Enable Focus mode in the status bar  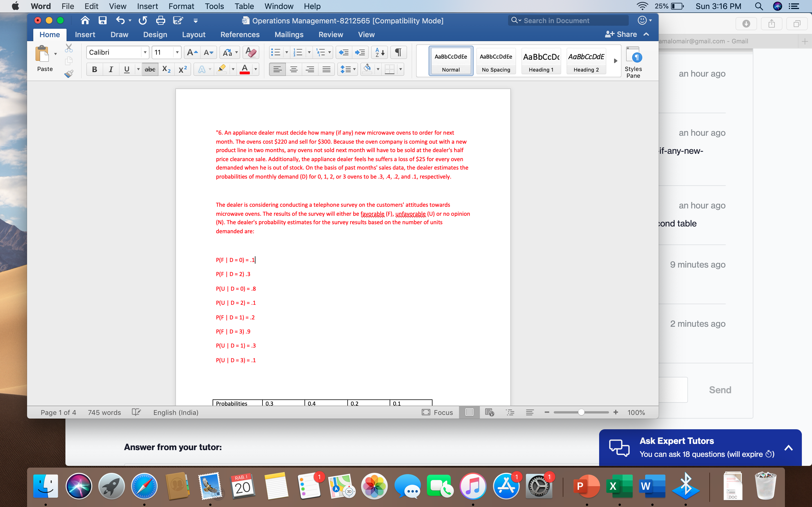437,412
